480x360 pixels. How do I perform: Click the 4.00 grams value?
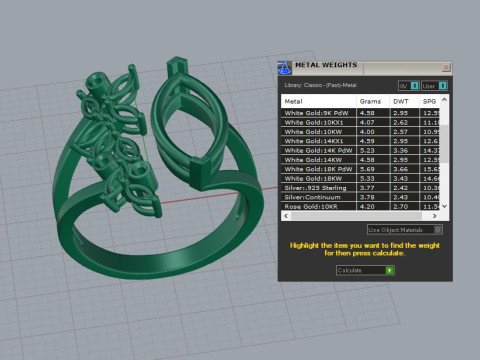click(367, 132)
